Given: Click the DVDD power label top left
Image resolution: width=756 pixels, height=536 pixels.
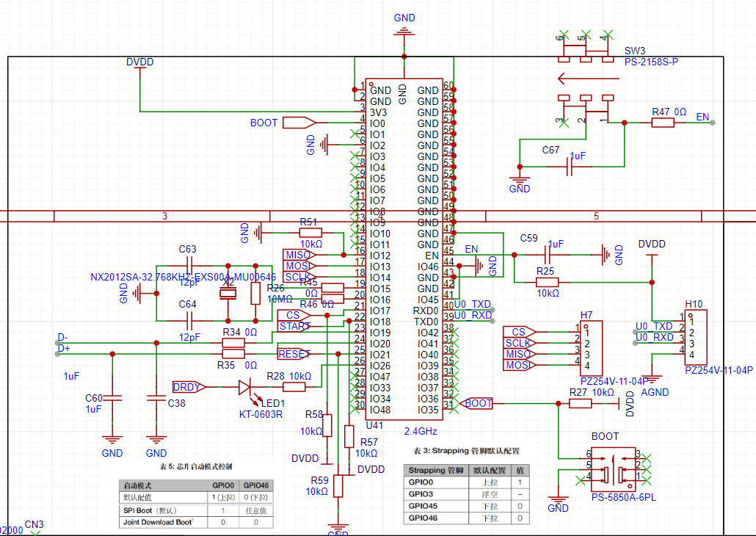Looking at the screenshot, I should point(139,62).
